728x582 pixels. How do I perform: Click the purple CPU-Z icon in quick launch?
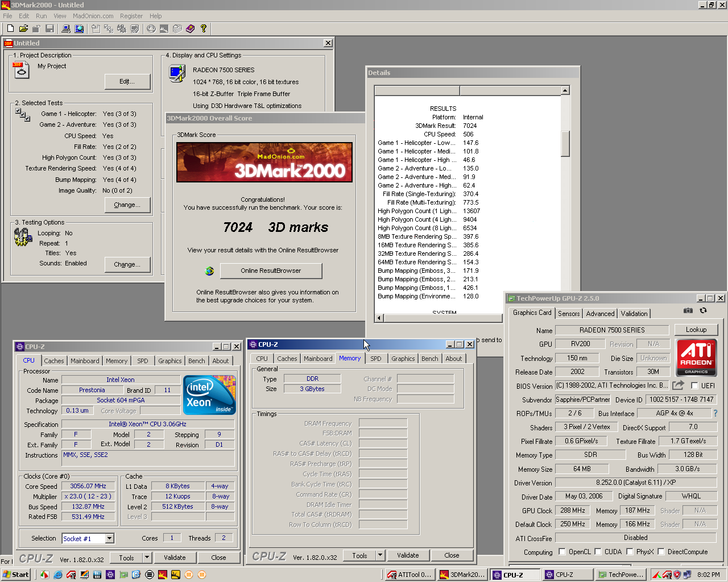tap(110, 575)
